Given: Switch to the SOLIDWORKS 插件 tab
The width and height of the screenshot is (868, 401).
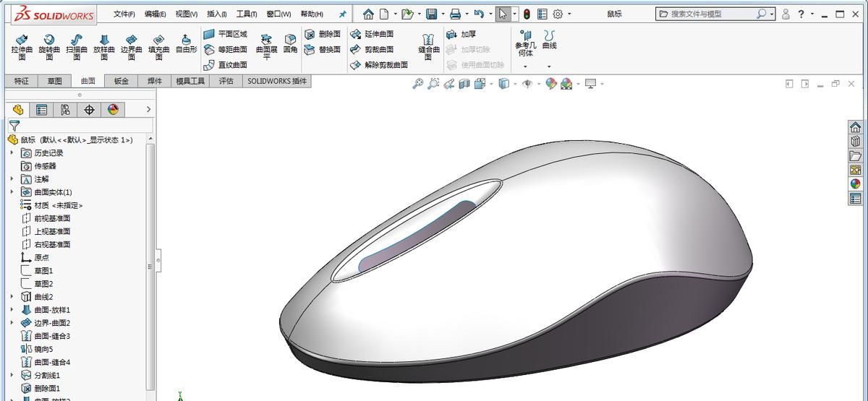Looking at the screenshot, I should point(277,81).
